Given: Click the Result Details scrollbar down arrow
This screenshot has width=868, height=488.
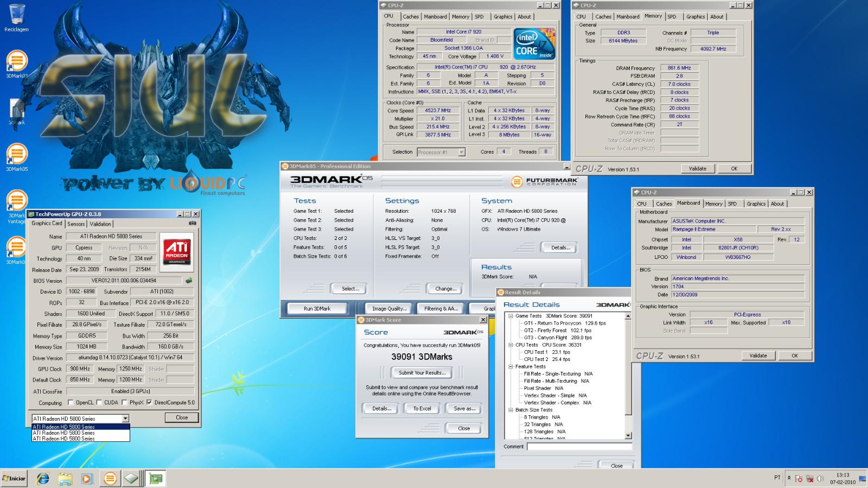Looking at the screenshot, I should 628,435.
